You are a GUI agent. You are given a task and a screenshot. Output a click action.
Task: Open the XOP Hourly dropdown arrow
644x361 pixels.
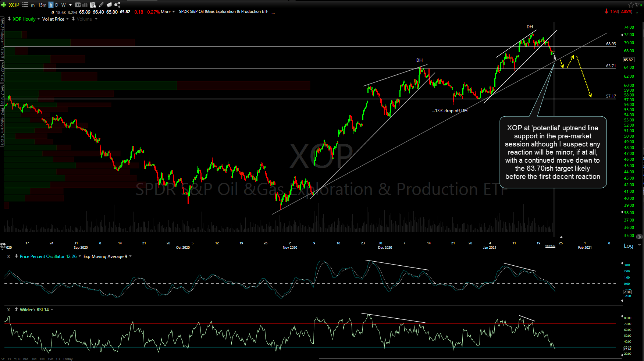click(39, 19)
